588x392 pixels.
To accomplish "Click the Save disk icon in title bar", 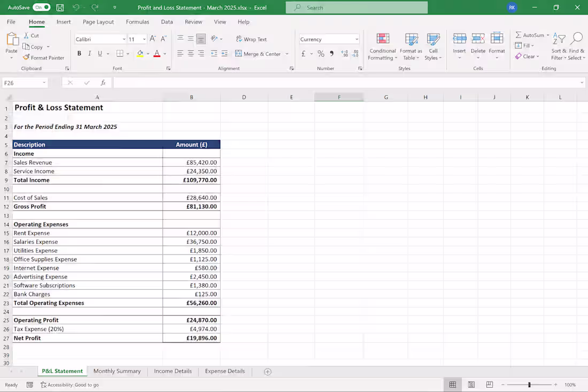I will pos(60,7).
